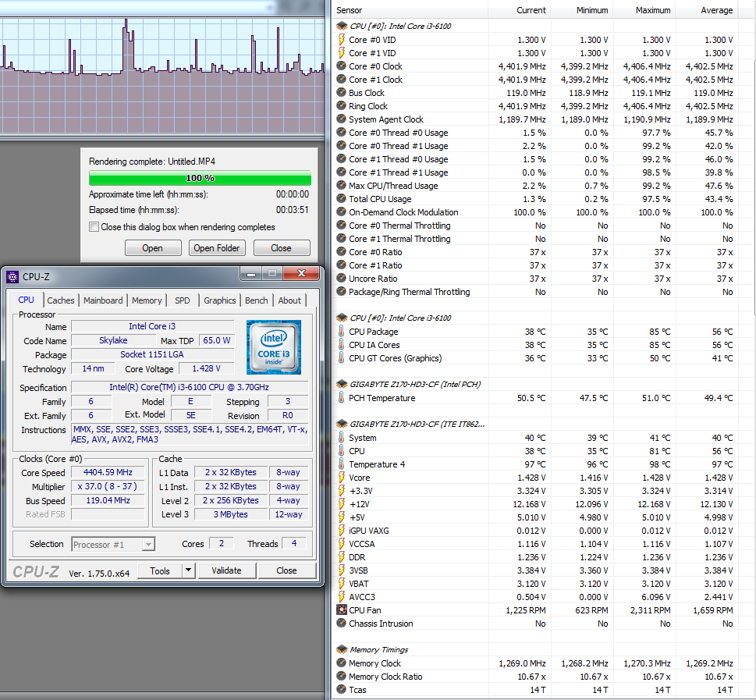This screenshot has height=700, width=756.
Task: Click the clock icon beside Core #0 Clock
Action: (x=342, y=66)
